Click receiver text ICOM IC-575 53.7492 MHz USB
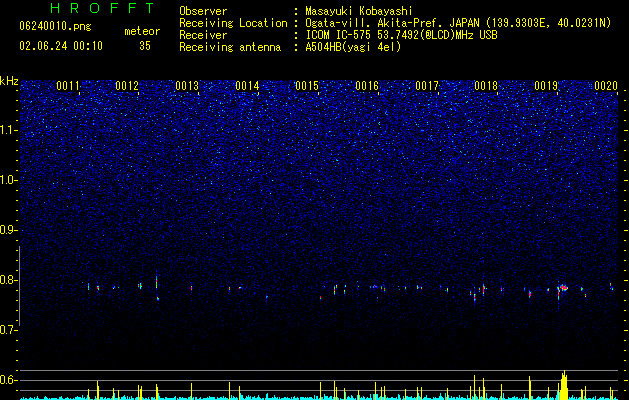The height and width of the screenshot is (400, 629). 401,35
